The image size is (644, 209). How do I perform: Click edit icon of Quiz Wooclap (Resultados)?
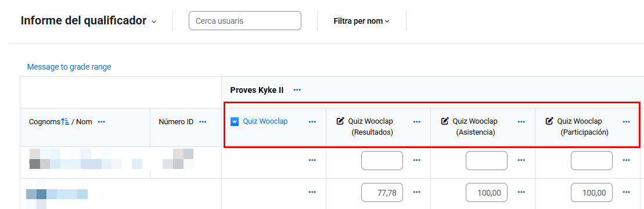click(x=340, y=121)
